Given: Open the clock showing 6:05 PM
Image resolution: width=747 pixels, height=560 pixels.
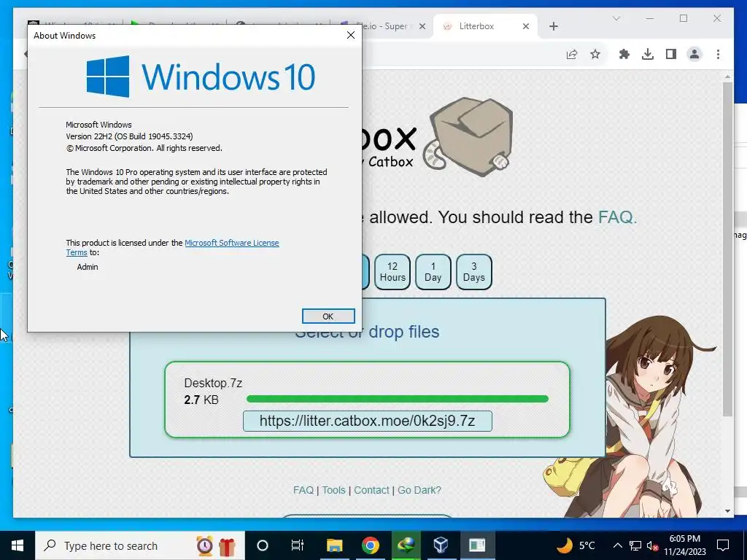Looking at the screenshot, I should [x=685, y=545].
